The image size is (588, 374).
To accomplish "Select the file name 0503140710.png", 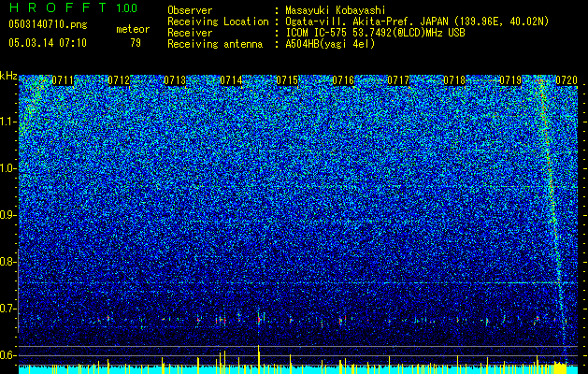I will (x=48, y=25).
